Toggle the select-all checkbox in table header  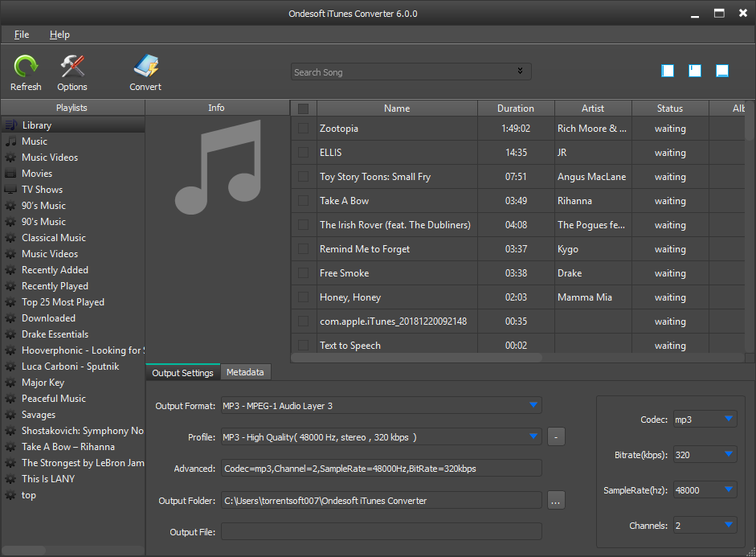[x=303, y=109]
